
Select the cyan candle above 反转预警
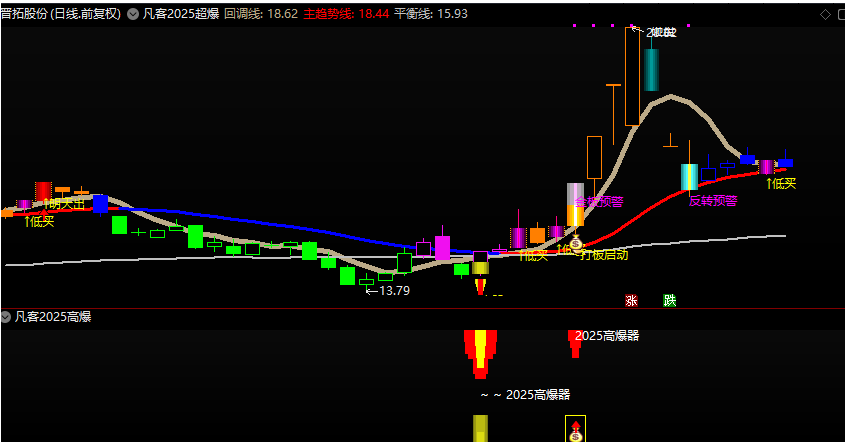click(x=689, y=177)
